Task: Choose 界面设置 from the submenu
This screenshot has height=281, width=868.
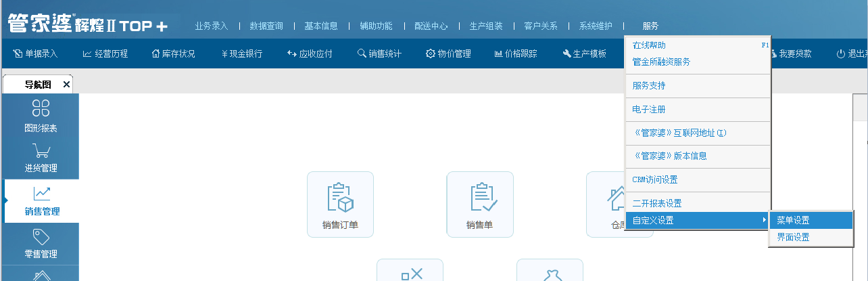Action: pos(793,238)
